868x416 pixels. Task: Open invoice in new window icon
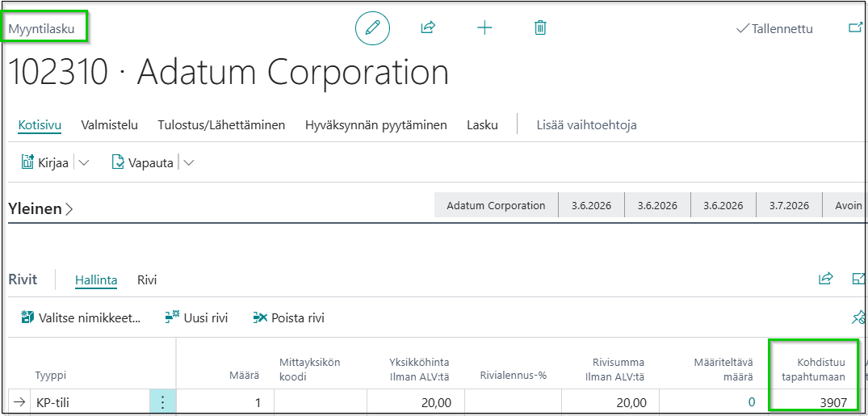click(x=855, y=27)
